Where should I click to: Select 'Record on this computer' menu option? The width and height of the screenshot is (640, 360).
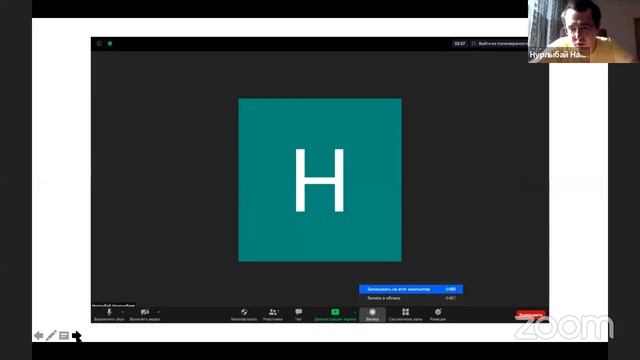click(x=411, y=289)
